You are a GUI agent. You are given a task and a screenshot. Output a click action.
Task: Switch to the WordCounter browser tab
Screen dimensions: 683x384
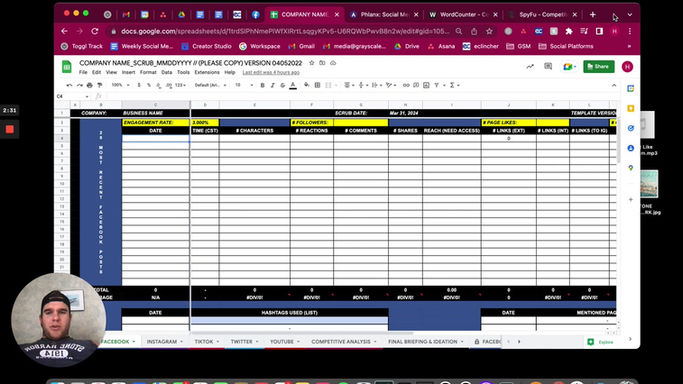tap(463, 14)
